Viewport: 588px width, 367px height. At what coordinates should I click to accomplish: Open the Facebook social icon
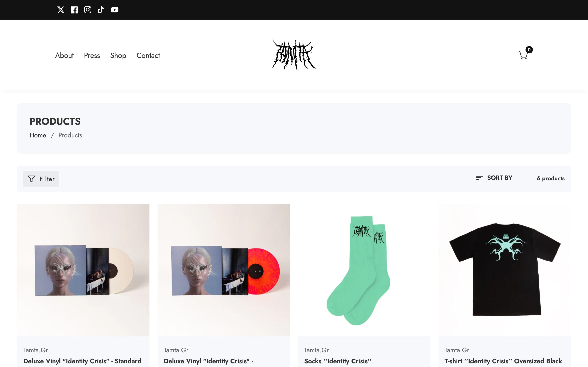[74, 10]
